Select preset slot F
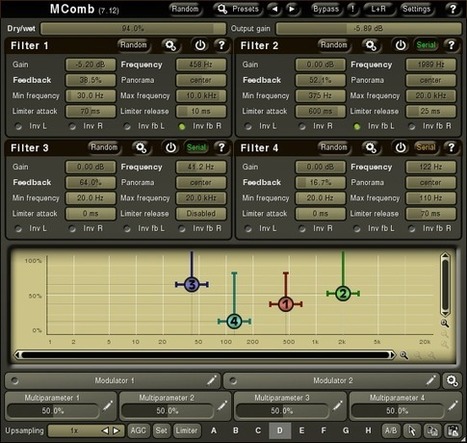 [x=324, y=431]
